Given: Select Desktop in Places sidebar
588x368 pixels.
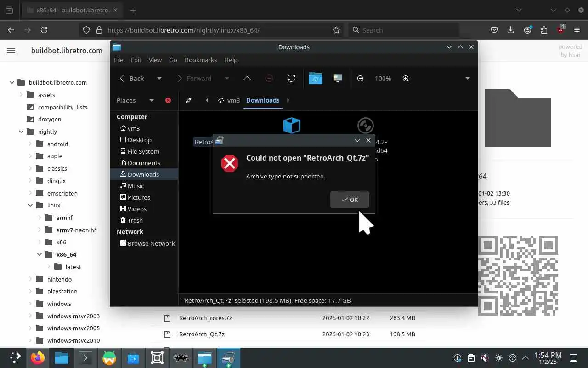Looking at the screenshot, I should tap(144, 140).
